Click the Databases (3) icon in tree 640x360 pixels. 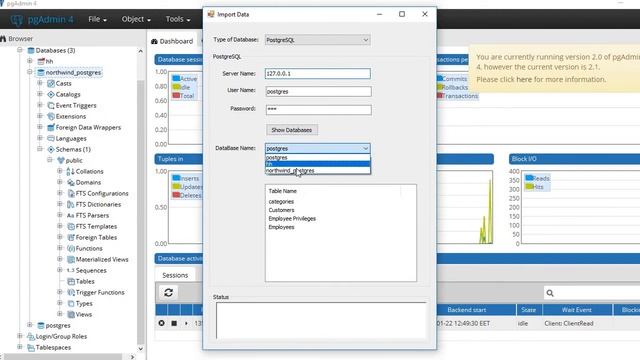coord(31,51)
